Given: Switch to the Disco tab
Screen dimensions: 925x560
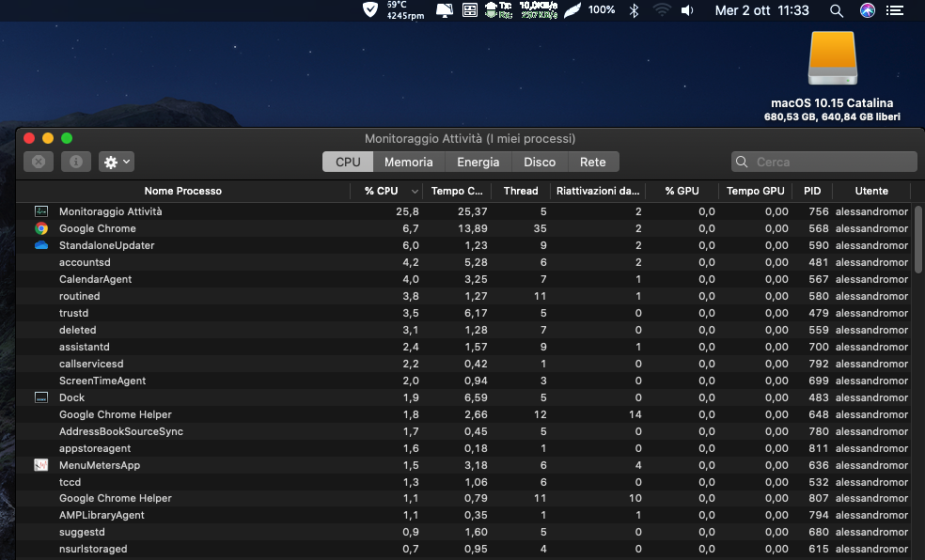Looking at the screenshot, I should [x=540, y=162].
